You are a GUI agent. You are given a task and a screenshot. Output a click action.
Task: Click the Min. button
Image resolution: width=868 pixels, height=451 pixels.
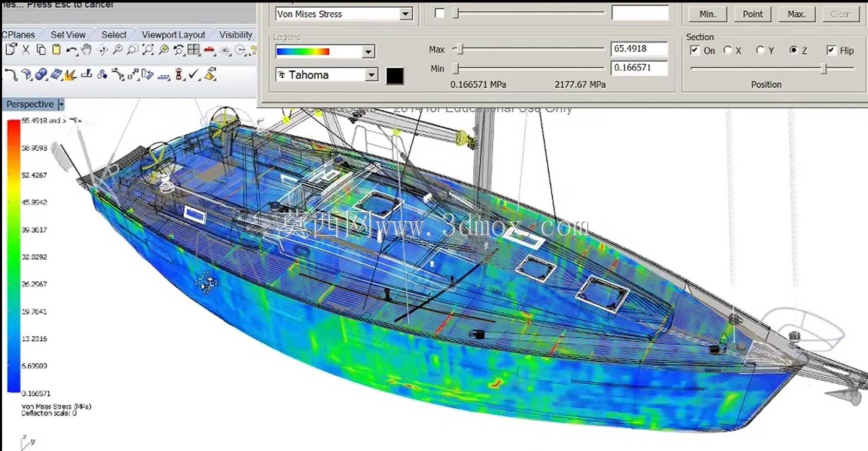(707, 14)
